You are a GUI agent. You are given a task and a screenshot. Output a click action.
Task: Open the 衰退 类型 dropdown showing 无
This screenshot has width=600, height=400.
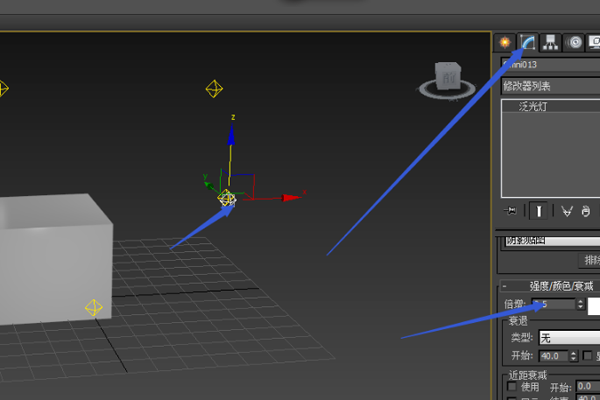point(569,338)
